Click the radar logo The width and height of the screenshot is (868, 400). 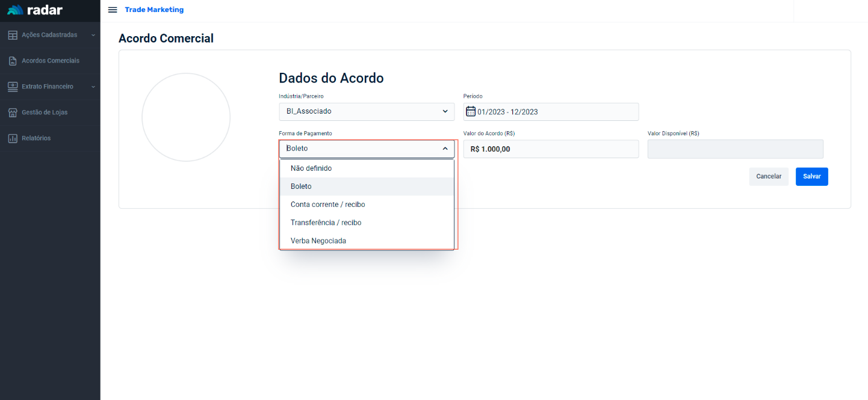pyautogui.click(x=35, y=10)
